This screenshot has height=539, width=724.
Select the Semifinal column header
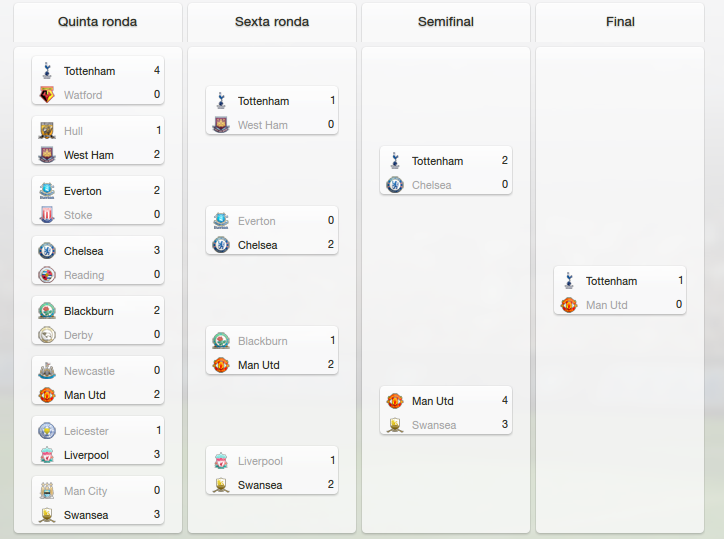tap(446, 22)
